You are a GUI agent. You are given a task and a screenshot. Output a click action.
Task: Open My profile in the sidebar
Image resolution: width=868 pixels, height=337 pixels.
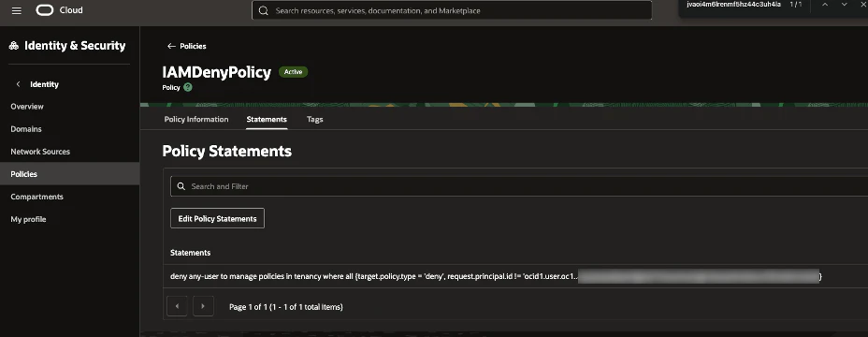coord(28,219)
